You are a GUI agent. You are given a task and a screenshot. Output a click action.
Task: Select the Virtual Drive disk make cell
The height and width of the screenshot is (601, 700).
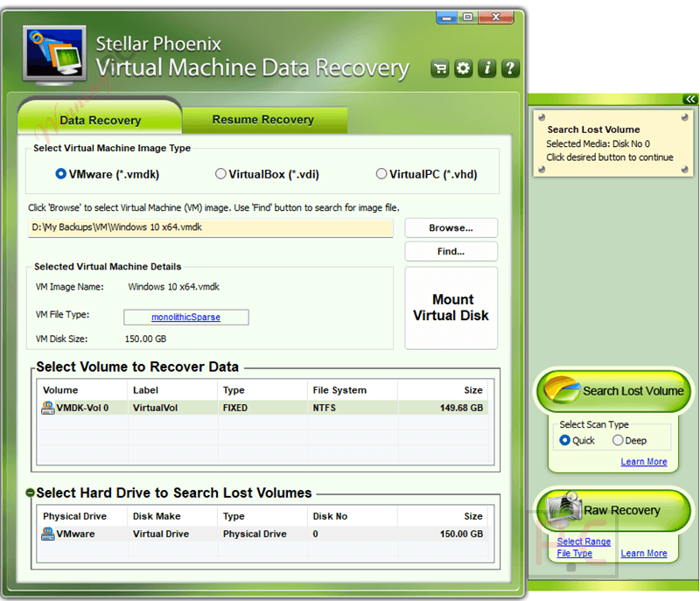click(161, 534)
